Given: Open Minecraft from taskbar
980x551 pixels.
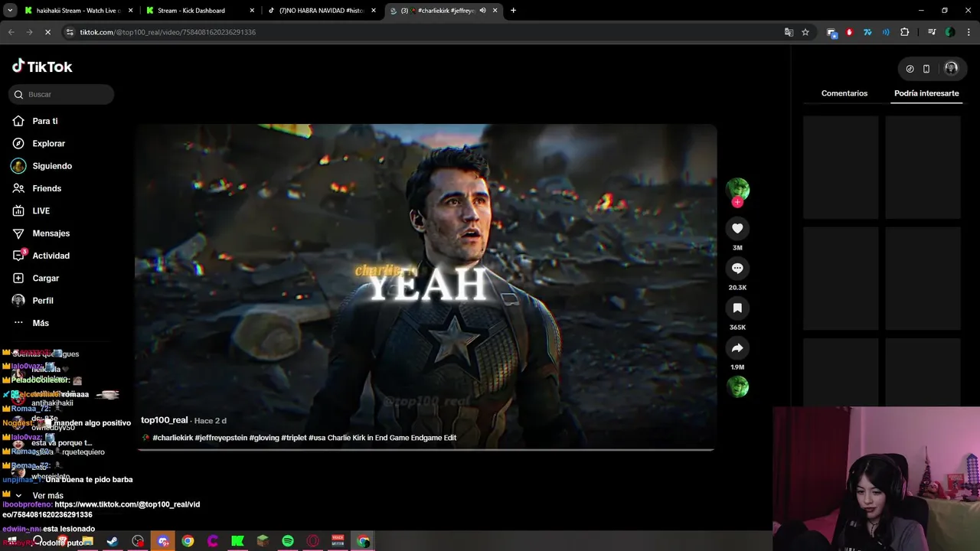Looking at the screenshot, I should point(263,541).
